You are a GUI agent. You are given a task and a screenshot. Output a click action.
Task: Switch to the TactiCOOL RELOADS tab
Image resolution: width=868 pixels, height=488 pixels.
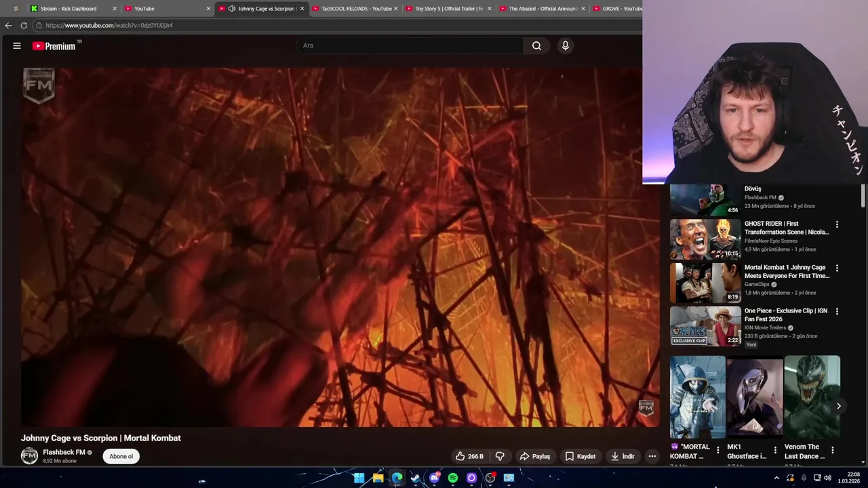[357, 9]
